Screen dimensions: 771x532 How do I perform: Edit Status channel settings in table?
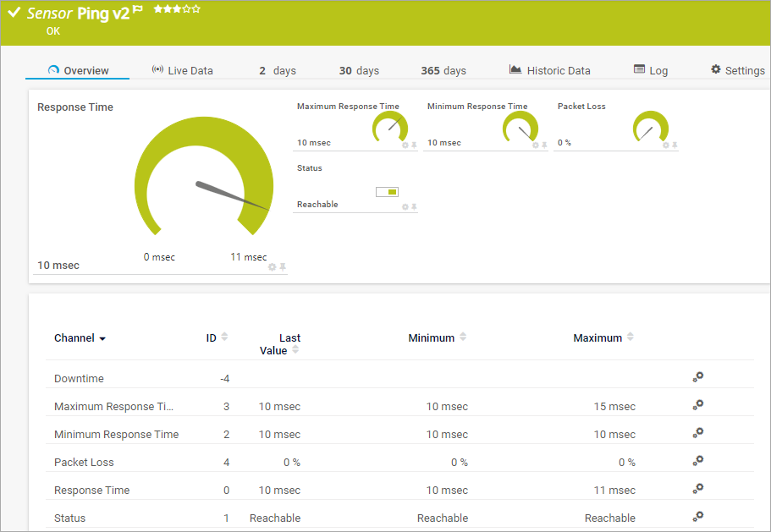pyautogui.click(x=697, y=517)
